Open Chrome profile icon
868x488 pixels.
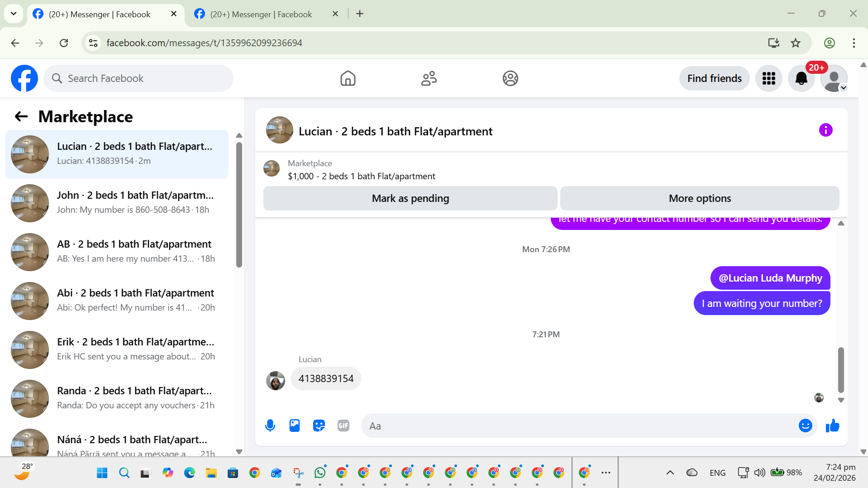click(x=829, y=43)
